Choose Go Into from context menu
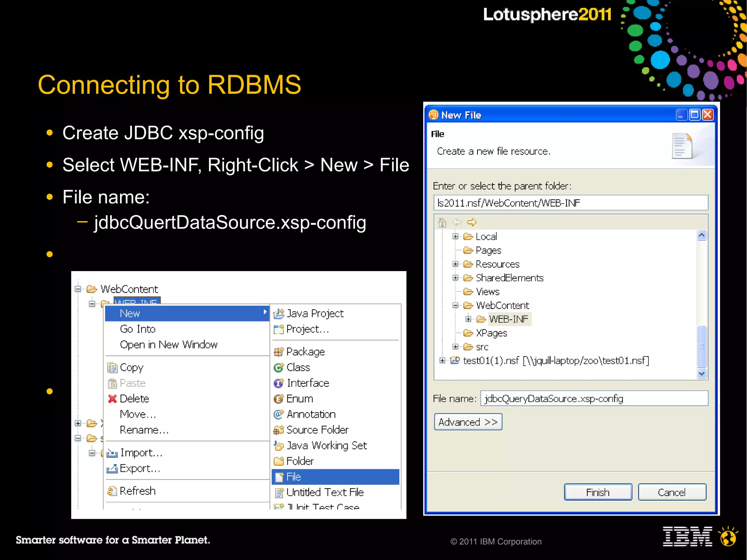 pyautogui.click(x=138, y=329)
